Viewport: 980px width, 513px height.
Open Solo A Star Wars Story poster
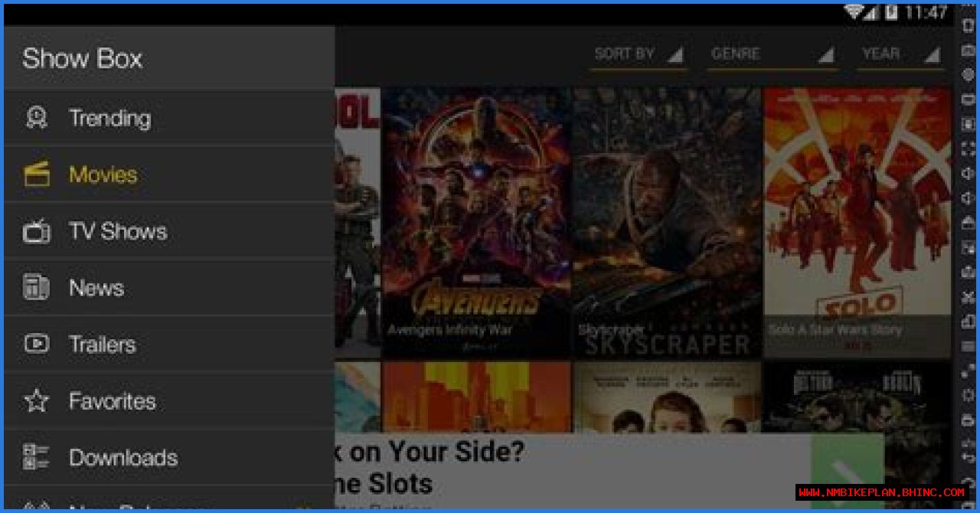point(857,222)
